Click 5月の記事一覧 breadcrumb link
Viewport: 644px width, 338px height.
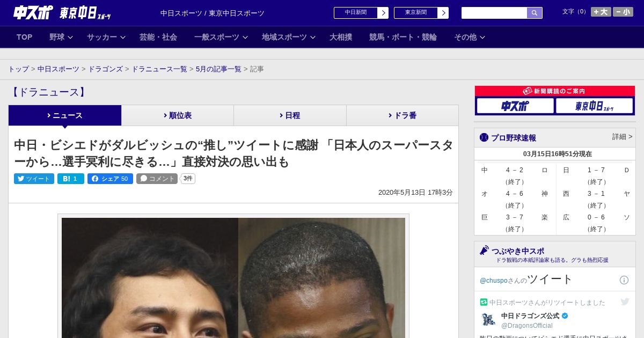pos(218,69)
